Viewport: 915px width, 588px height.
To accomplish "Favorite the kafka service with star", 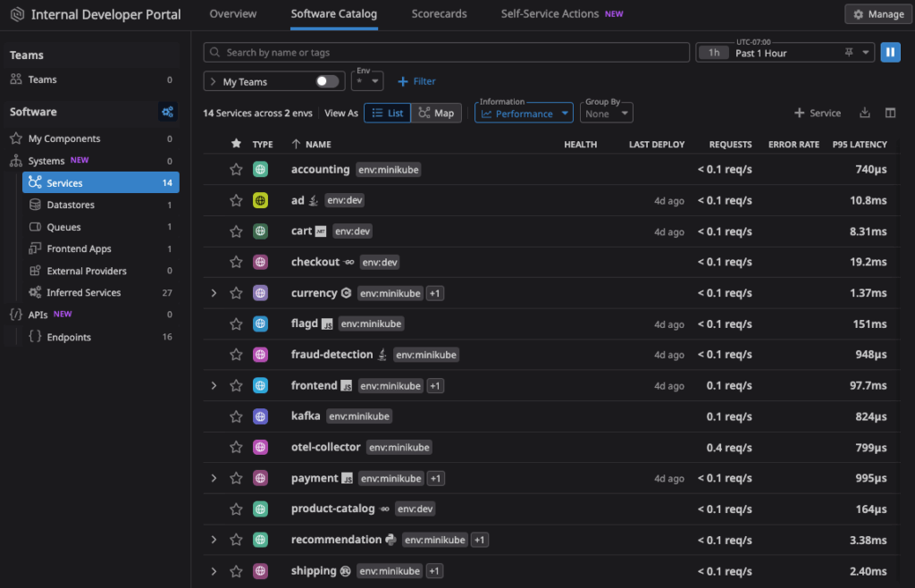I will [x=236, y=416].
